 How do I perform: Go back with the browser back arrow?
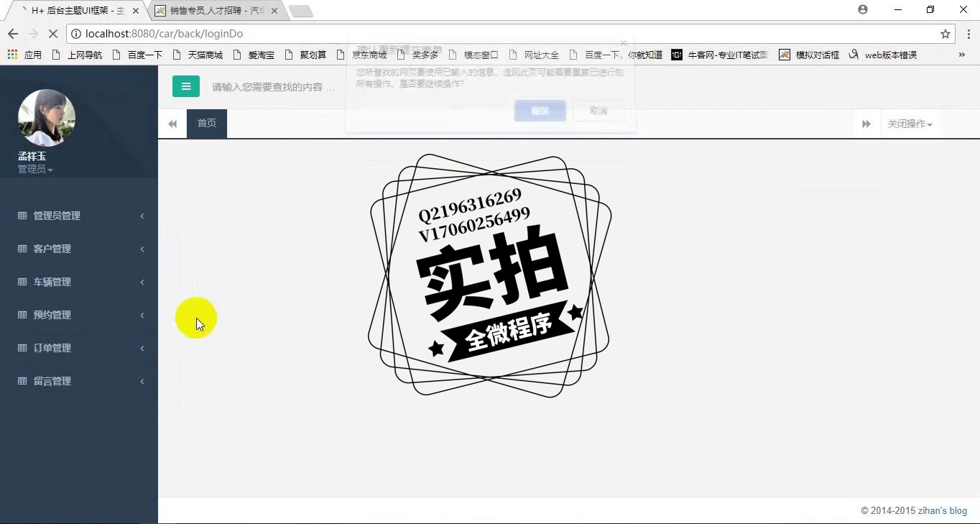[x=12, y=34]
